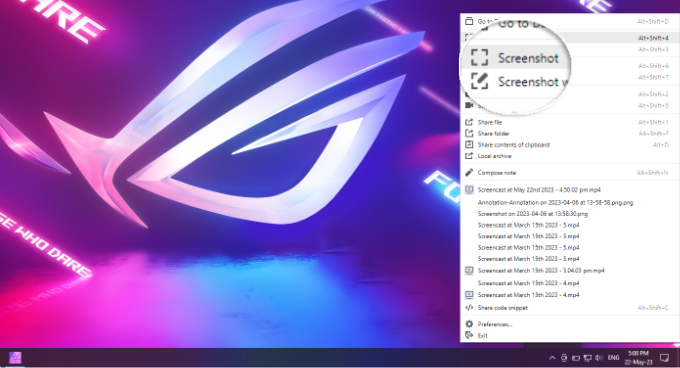This screenshot has height=368, width=680.
Task: Click the screencast icon beside March 15th 4.mp4 entry
Action: click(x=469, y=295)
